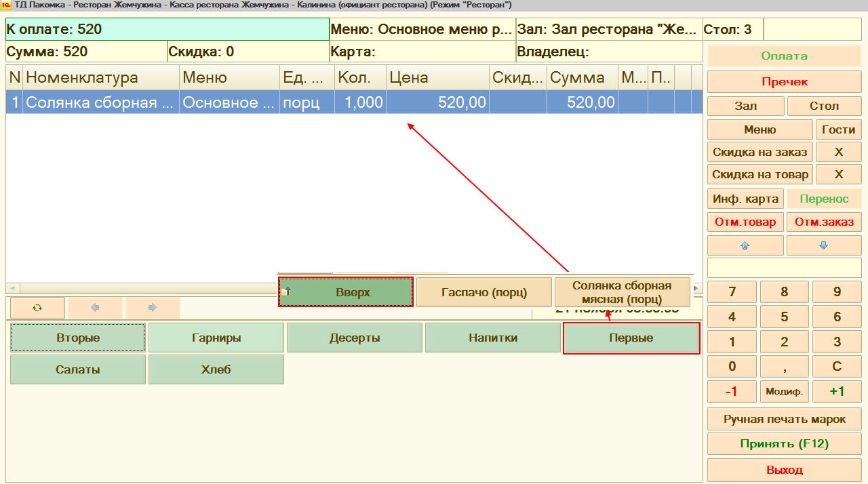Clear item discount with X button
This screenshot has width=868, height=484.
pos(838,175)
